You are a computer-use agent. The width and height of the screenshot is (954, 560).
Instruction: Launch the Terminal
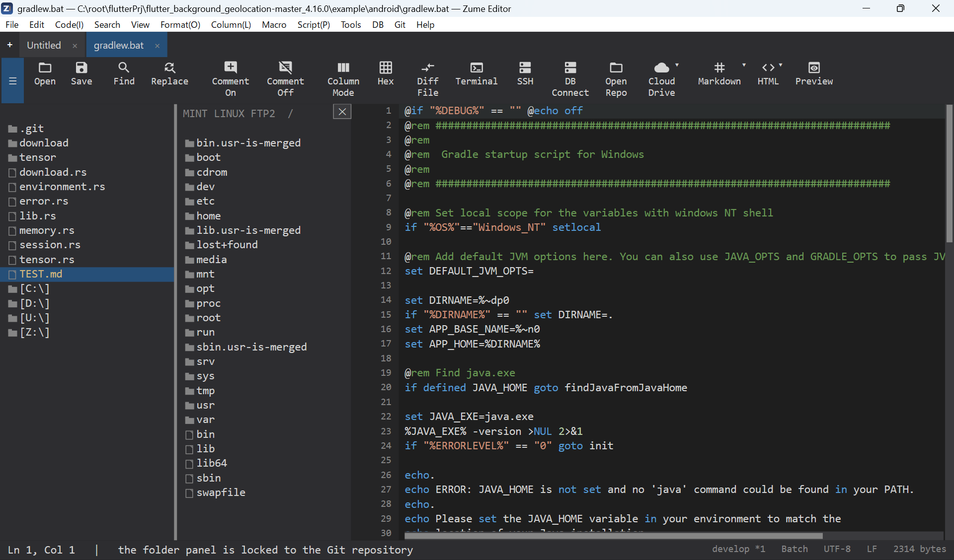point(476,74)
